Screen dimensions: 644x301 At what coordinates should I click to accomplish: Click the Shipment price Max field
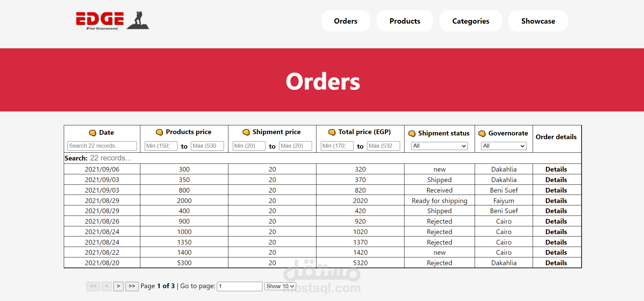pos(296,146)
